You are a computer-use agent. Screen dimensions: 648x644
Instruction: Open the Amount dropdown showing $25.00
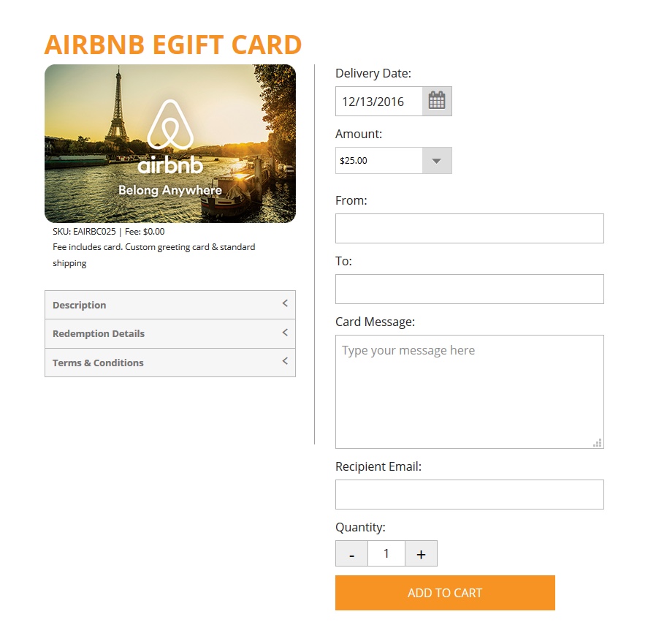436,160
